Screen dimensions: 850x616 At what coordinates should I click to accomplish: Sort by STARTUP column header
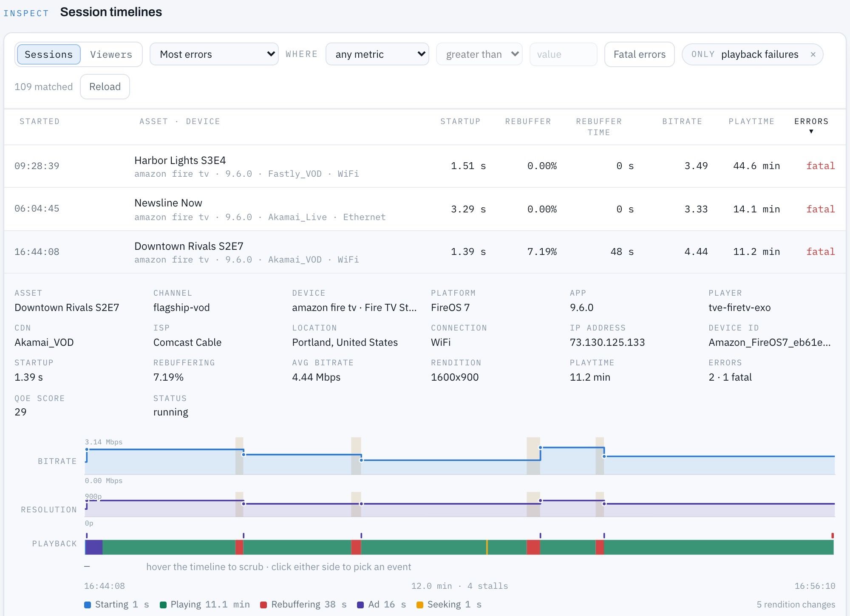[460, 122]
